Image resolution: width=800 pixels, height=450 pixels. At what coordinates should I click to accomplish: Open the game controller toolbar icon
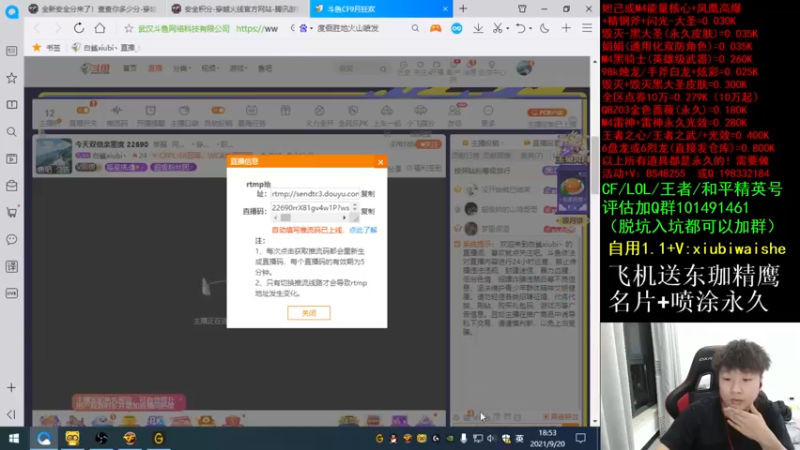[x=435, y=29]
